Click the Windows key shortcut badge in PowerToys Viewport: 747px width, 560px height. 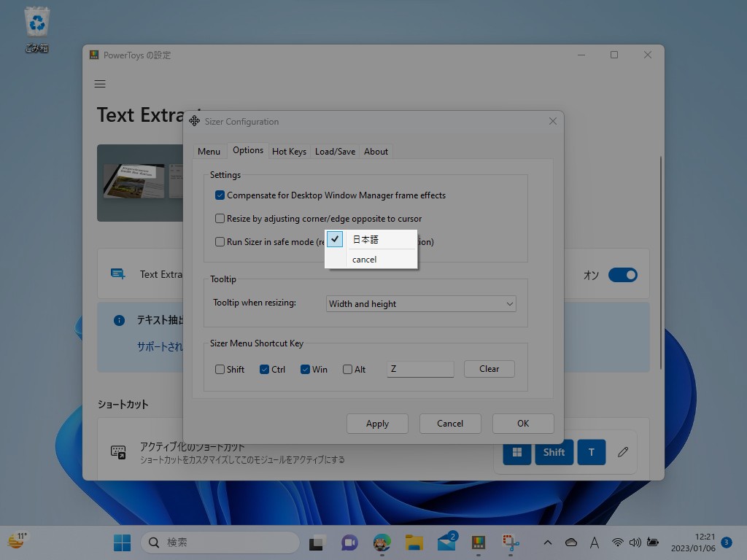tap(517, 452)
